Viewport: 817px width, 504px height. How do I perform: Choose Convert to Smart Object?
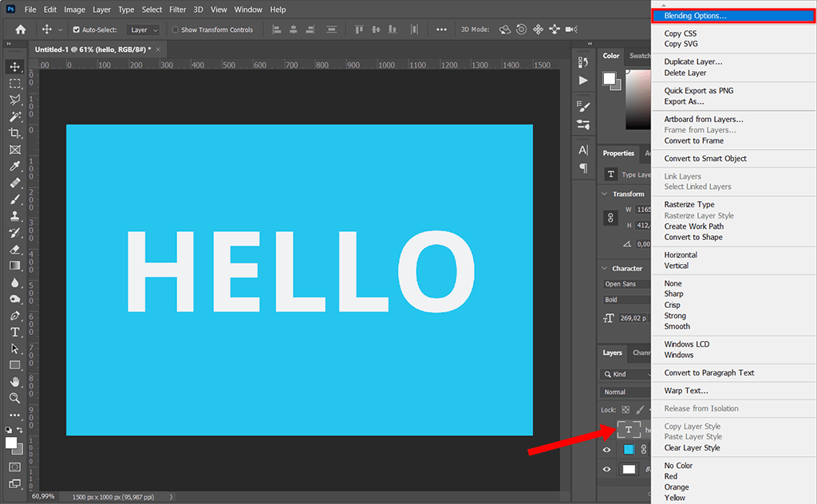[x=705, y=158]
